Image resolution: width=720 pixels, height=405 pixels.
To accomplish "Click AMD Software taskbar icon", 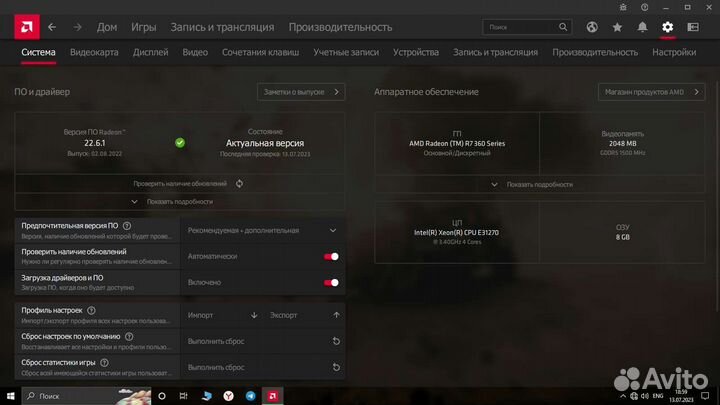I will (272, 396).
